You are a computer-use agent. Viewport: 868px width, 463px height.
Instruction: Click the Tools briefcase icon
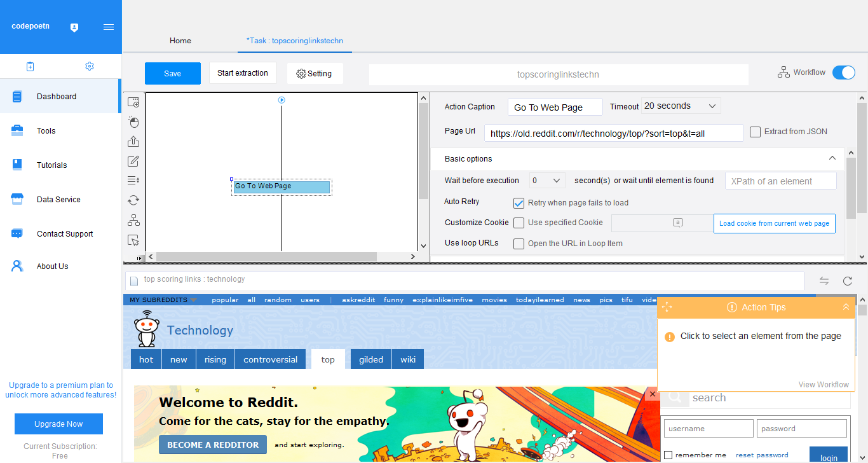pos(17,131)
